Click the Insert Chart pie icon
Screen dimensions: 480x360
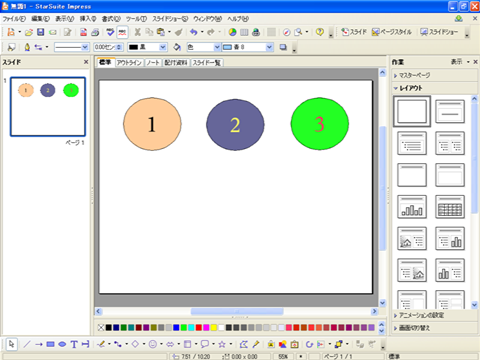point(232,32)
